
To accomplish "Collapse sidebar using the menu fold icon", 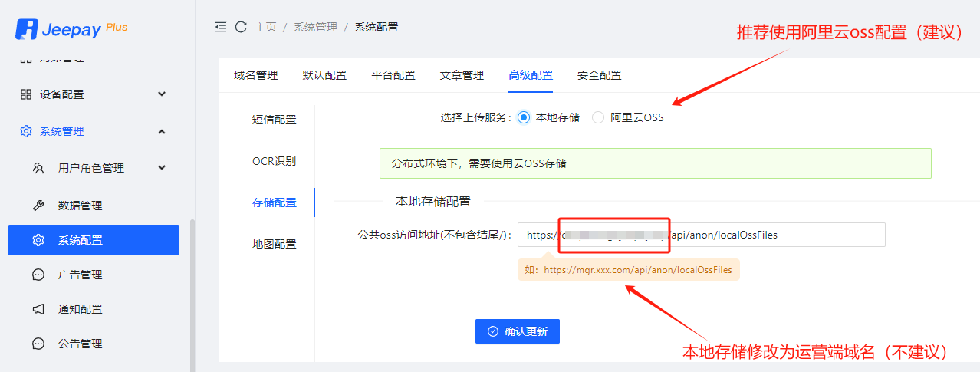I will (x=221, y=27).
